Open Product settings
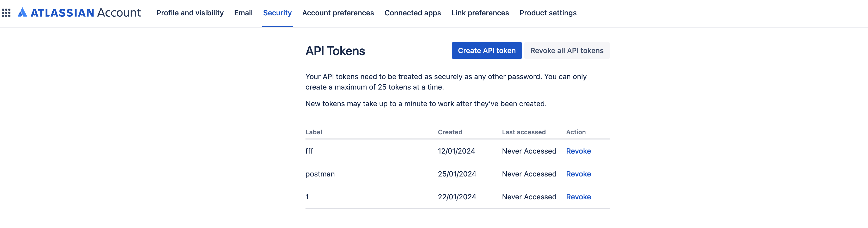The image size is (868, 228). click(548, 13)
